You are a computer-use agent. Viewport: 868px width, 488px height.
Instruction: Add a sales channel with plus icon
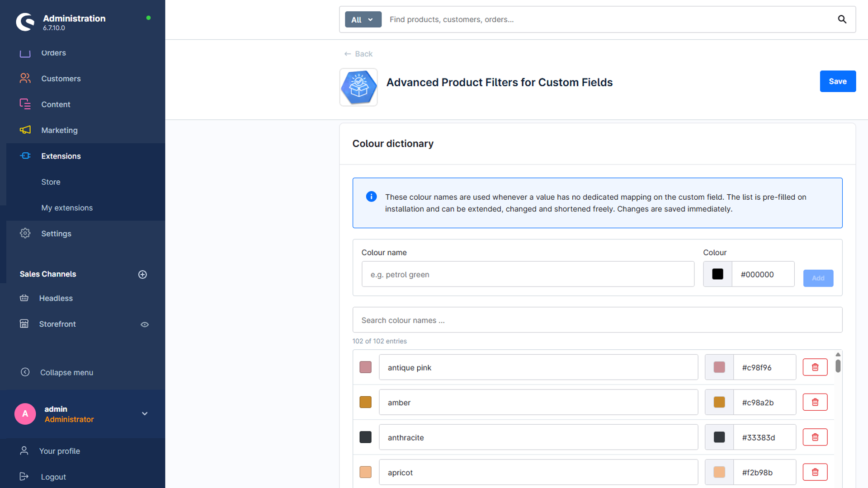pyautogui.click(x=142, y=274)
